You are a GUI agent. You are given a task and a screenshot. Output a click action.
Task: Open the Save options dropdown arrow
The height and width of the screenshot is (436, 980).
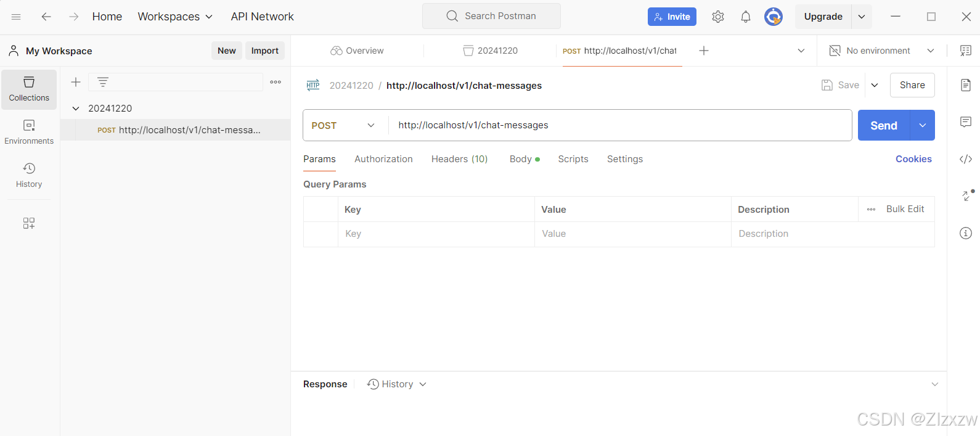point(875,85)
